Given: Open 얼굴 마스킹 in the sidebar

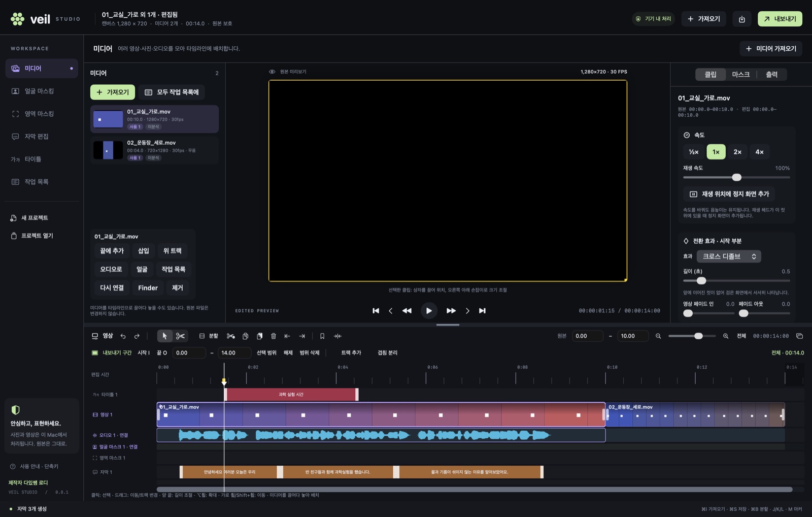Looking at the screenshot, I should point(42,91).
